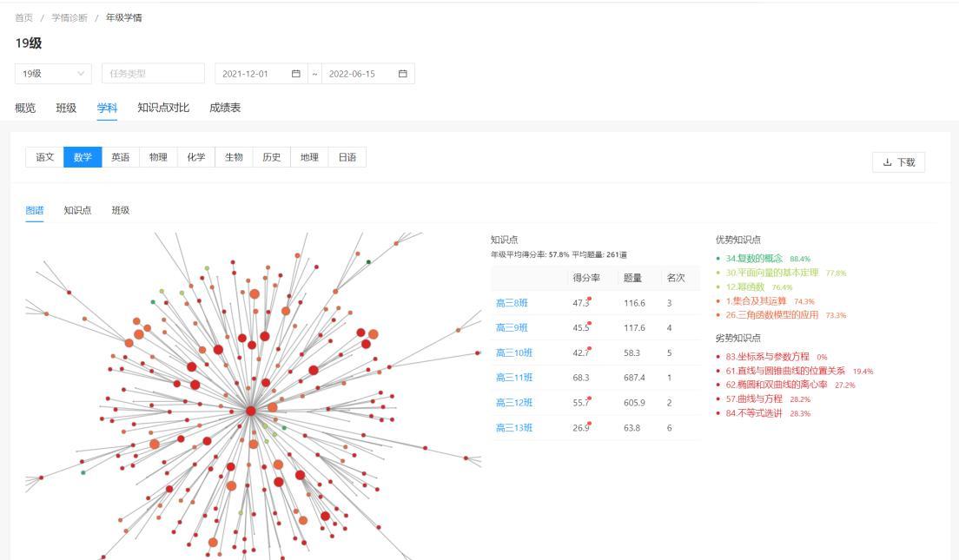
Task: Click strong point 1.集合及其运算
Action: pos(756,300)
